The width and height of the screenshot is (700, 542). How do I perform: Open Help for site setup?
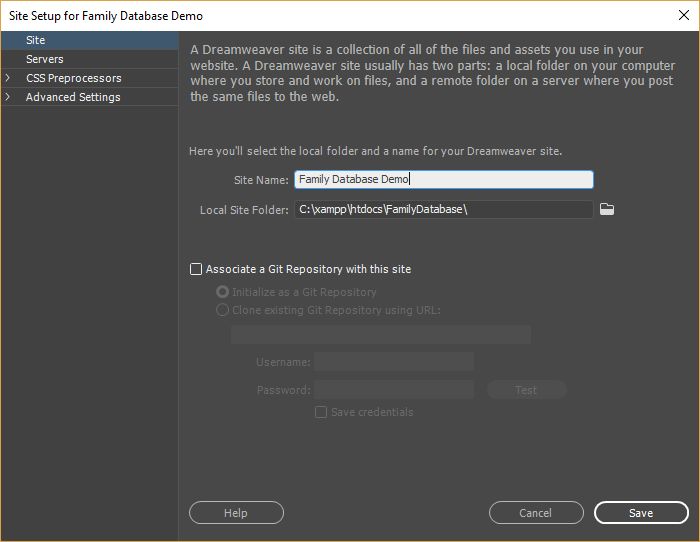tap(236, 513)
